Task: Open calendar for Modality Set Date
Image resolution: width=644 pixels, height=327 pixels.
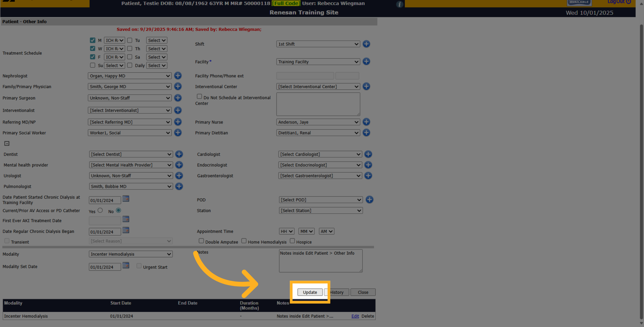Action: (x=126, y=265)
